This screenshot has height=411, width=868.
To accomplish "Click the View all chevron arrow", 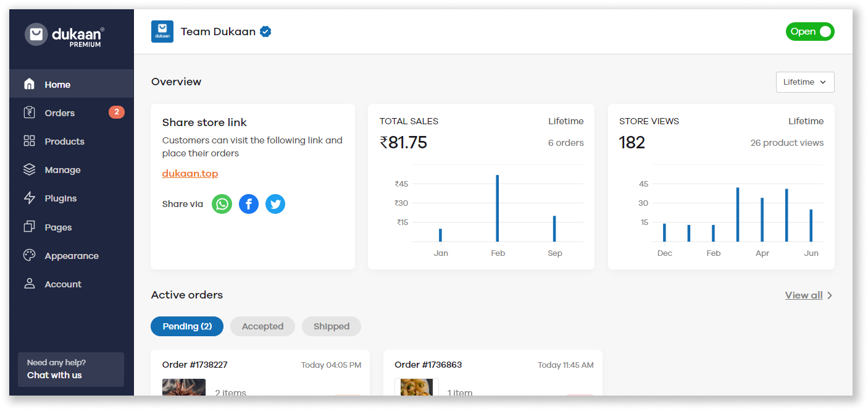I will (x=830, y=295).
